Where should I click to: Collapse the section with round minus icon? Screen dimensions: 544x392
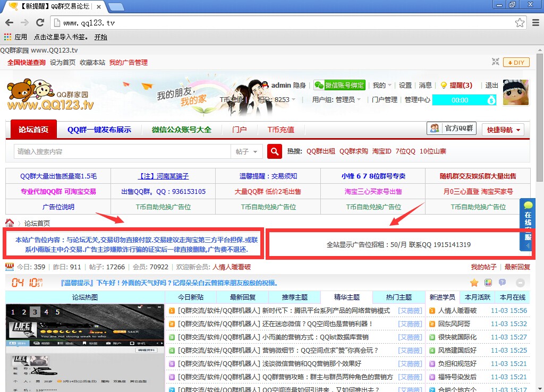click(x=520, y=283)
